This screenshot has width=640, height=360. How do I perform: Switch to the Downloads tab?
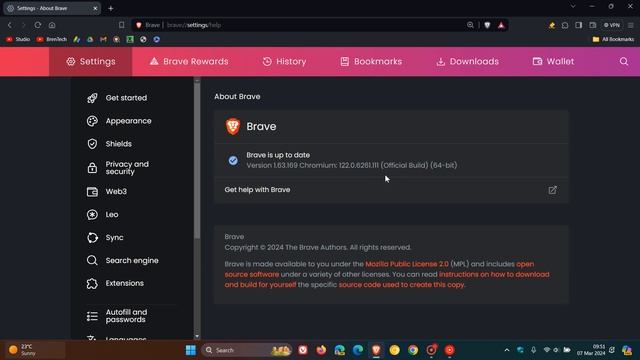(x=467, y=62)
